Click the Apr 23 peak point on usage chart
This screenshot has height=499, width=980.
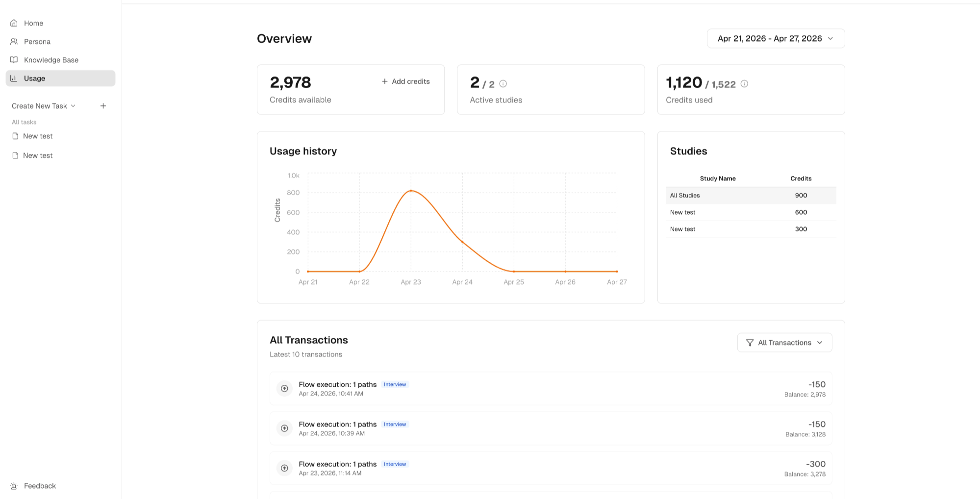(411, 190)
